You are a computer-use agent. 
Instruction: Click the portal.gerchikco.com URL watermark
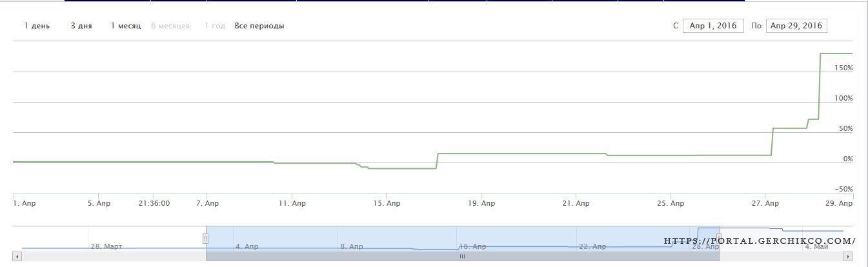tap(760, 241)
